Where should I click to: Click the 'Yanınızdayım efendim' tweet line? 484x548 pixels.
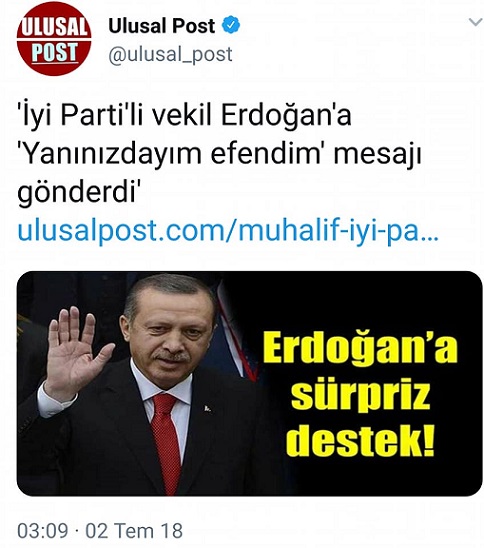click(x=219, y=154)
